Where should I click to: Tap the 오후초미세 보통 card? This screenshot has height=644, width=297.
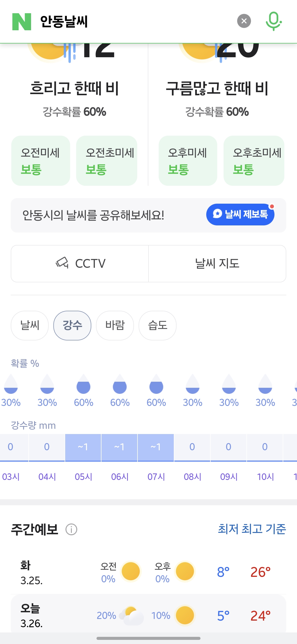[x=254, y=161]
